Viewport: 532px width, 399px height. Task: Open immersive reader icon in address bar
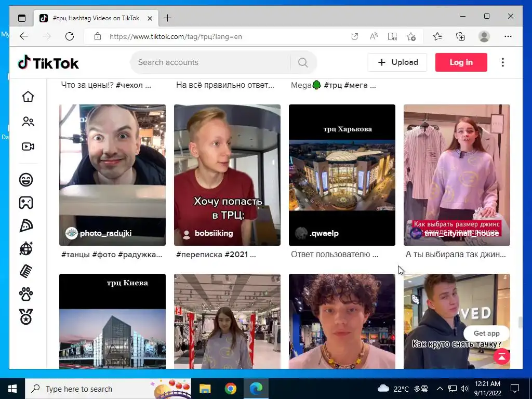click(392, 36)
